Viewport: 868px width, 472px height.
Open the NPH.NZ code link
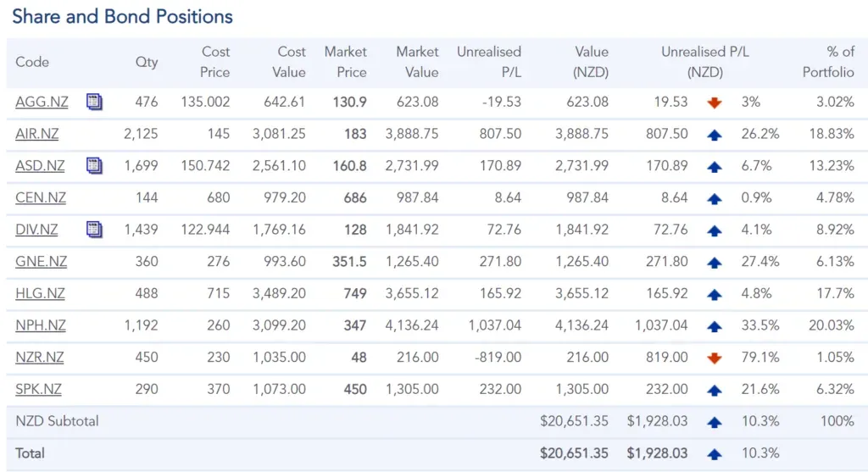tap(41, 325)
